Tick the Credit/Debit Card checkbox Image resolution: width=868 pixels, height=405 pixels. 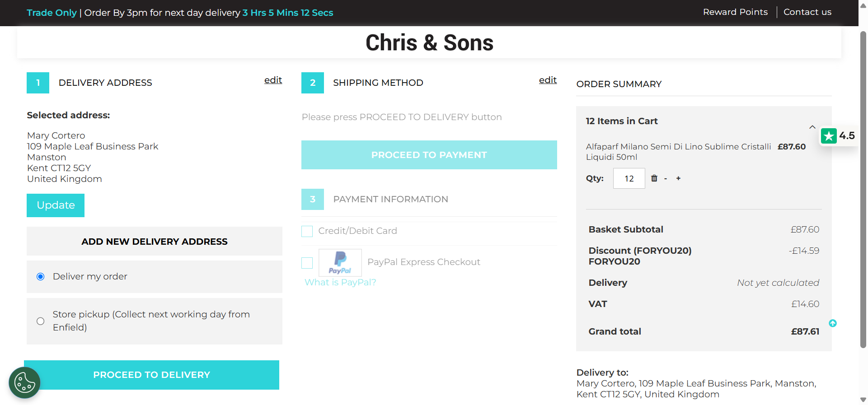tap(307, 231)
